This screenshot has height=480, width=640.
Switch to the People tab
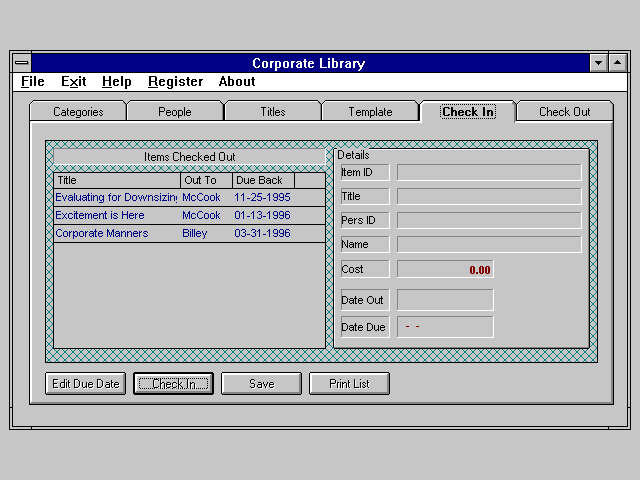[x=174, y=112]
